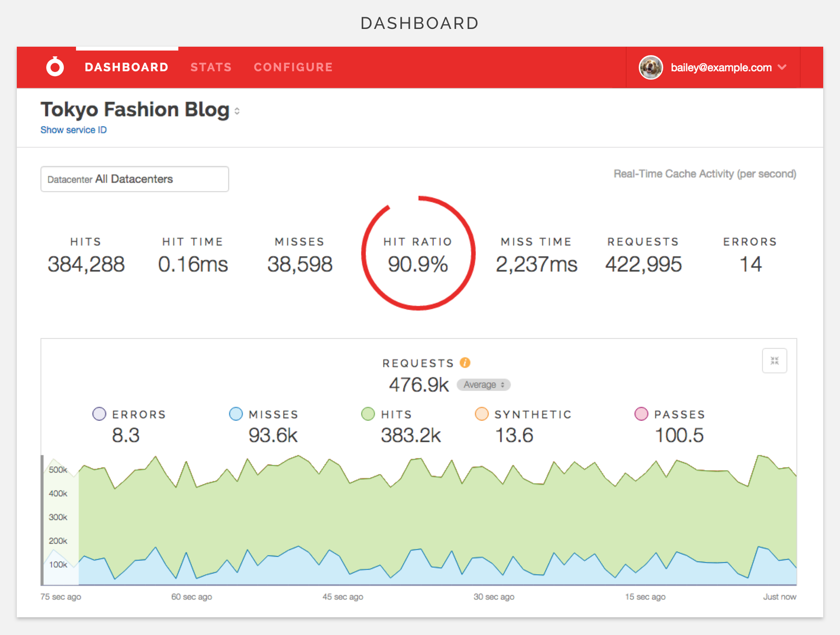
Task: Toggle the Misses series circle
Action: pos(236,414)
